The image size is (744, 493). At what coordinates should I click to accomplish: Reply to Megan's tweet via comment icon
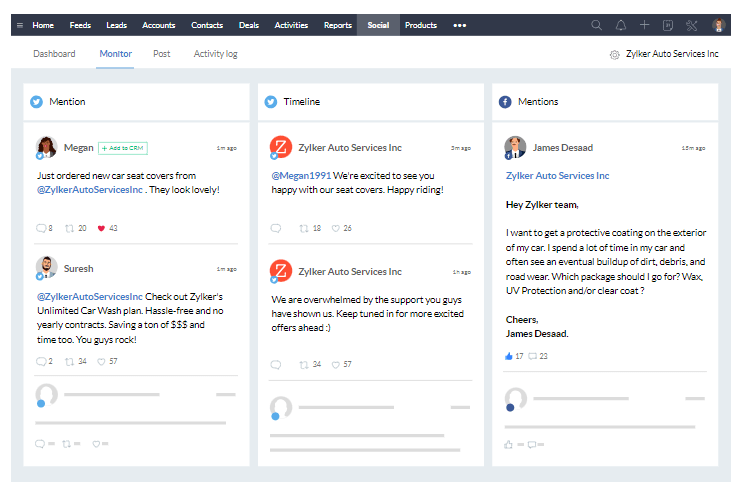(x=41, y=228)
